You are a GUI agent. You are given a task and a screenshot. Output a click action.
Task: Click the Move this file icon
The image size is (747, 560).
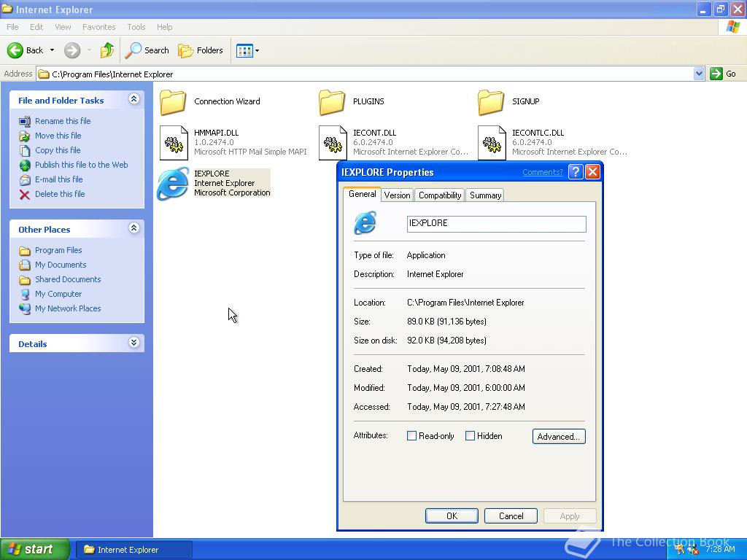click(x=25, y=136)
